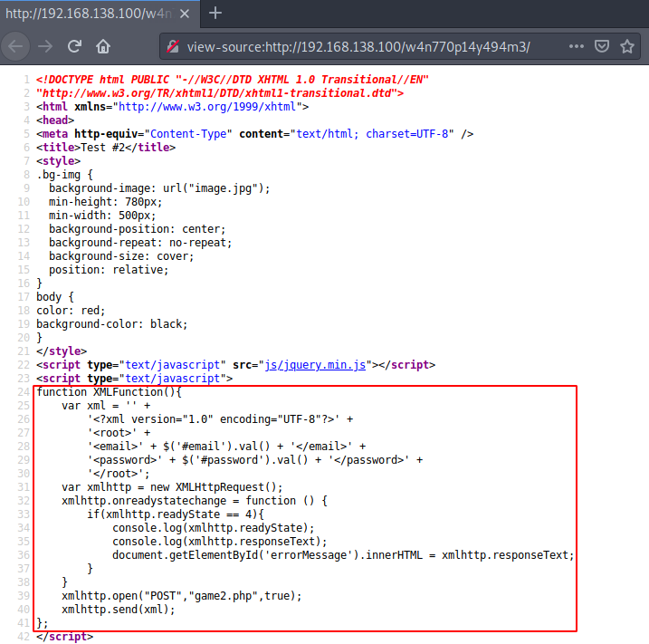Click the 'function XMLFunction(){' line
Screen dimensions: 649x644
pyautogui.click(x=109, y=392)
